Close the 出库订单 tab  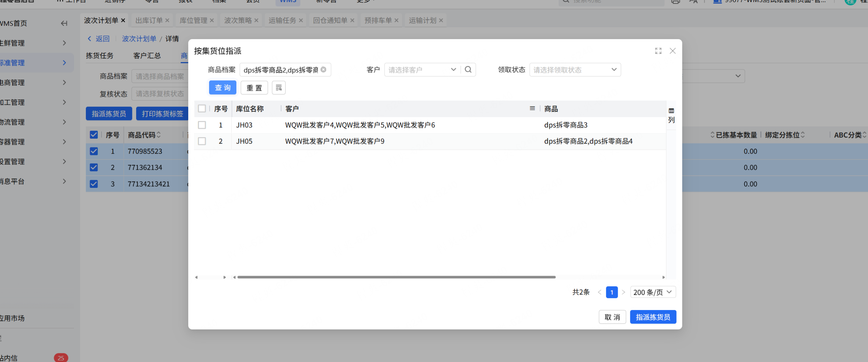click(167, 21)
